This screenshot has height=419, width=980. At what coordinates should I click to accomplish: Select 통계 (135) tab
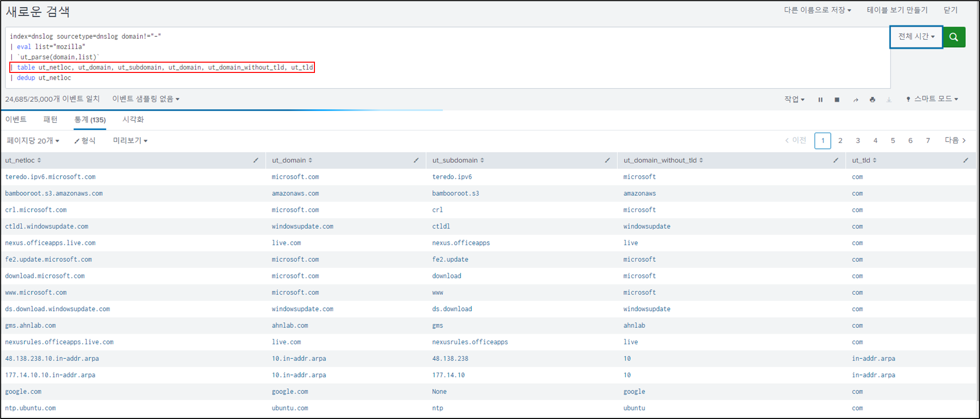pos(90,120)
